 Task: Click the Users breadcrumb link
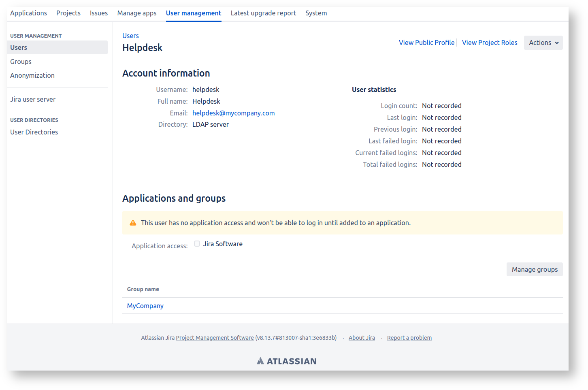click(130, 36)
